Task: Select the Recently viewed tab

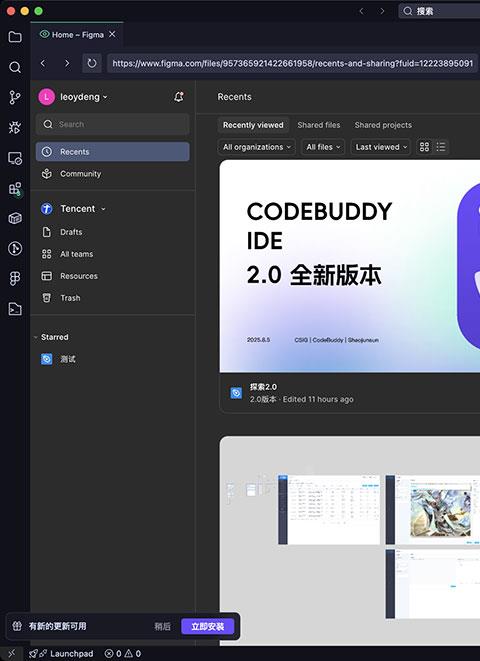Action: pos(253,125)
